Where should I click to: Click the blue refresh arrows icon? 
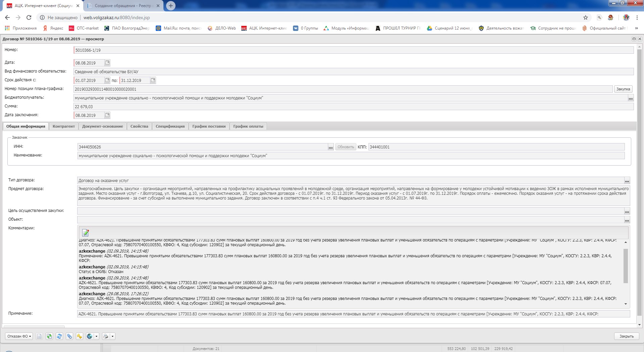(59, 336)
